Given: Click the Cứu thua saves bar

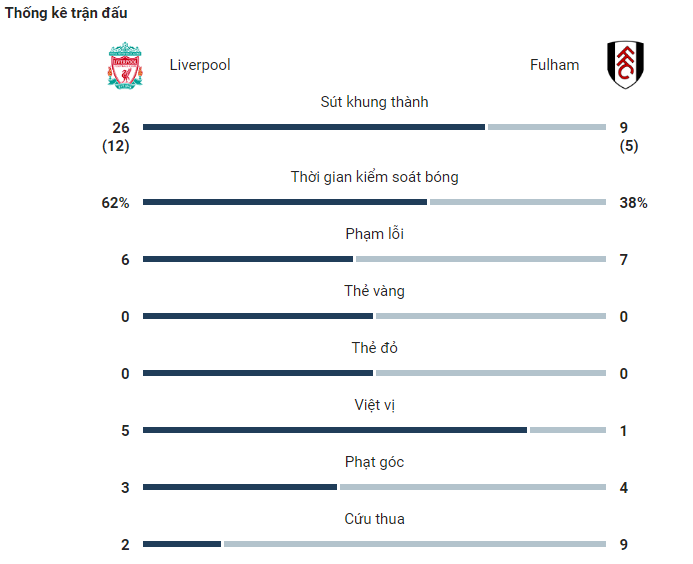Looking at the screenshot, I should tap(374, 545).
